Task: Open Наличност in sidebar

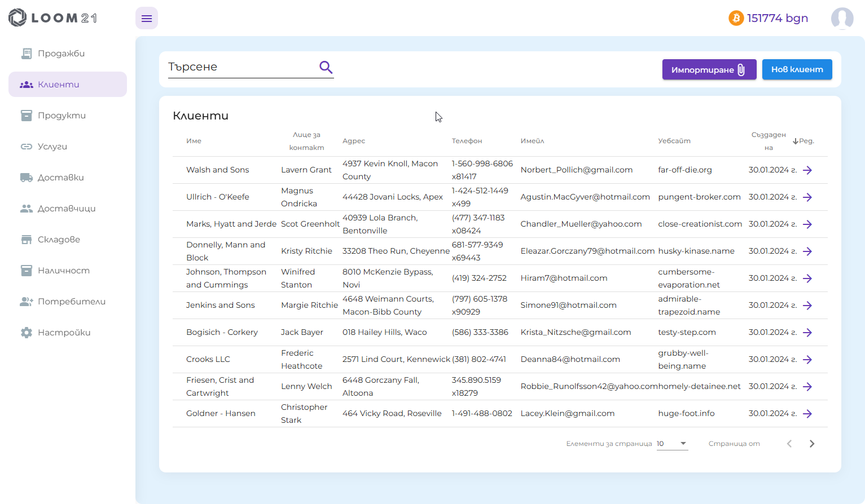Action: coord(68,271)
